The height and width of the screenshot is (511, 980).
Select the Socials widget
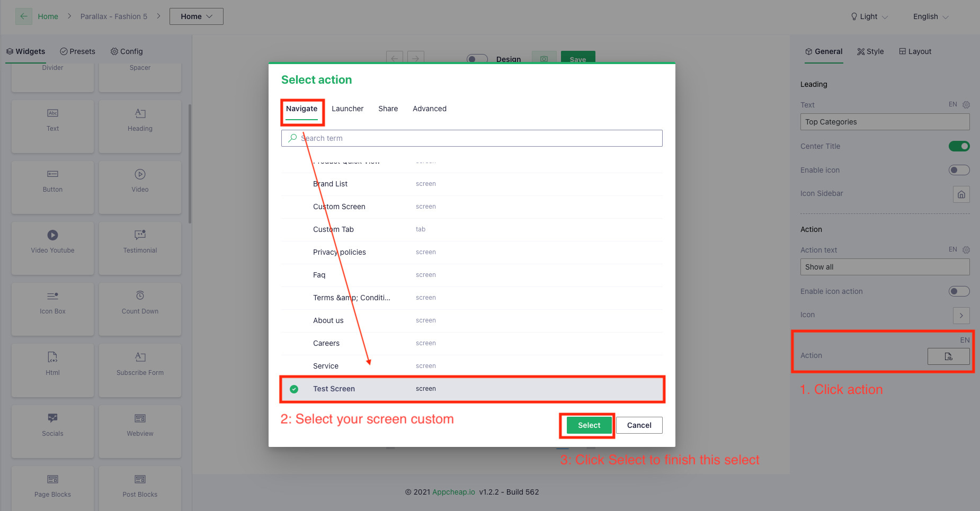point(52,431)
